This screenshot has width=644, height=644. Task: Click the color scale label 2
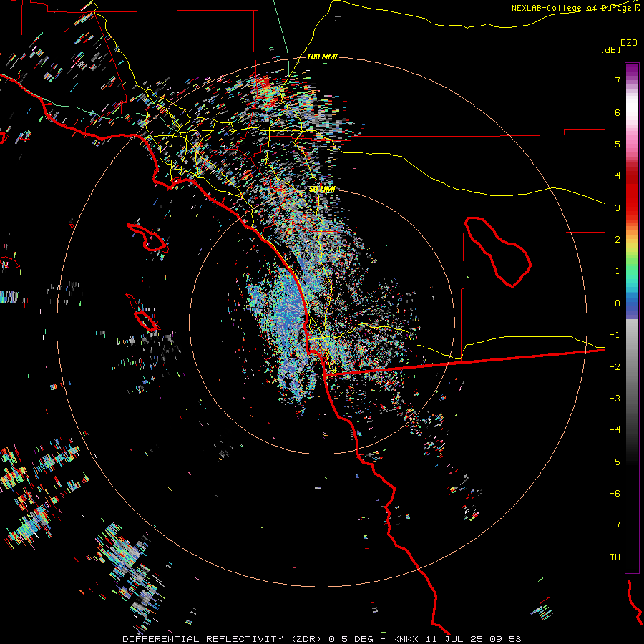618,240
